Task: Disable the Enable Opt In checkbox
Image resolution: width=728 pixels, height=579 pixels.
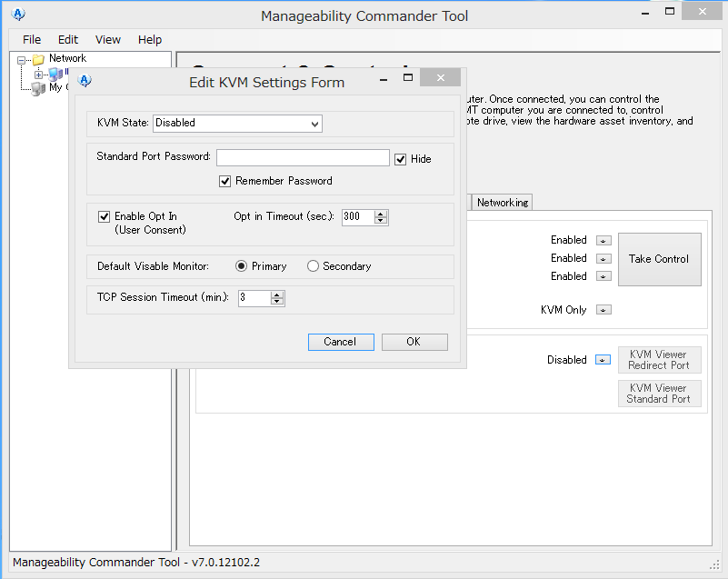Action: (x=105, y=217)
